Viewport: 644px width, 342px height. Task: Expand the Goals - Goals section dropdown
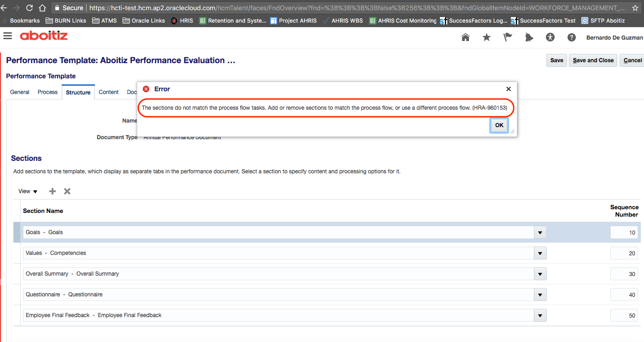coord(540,233)
